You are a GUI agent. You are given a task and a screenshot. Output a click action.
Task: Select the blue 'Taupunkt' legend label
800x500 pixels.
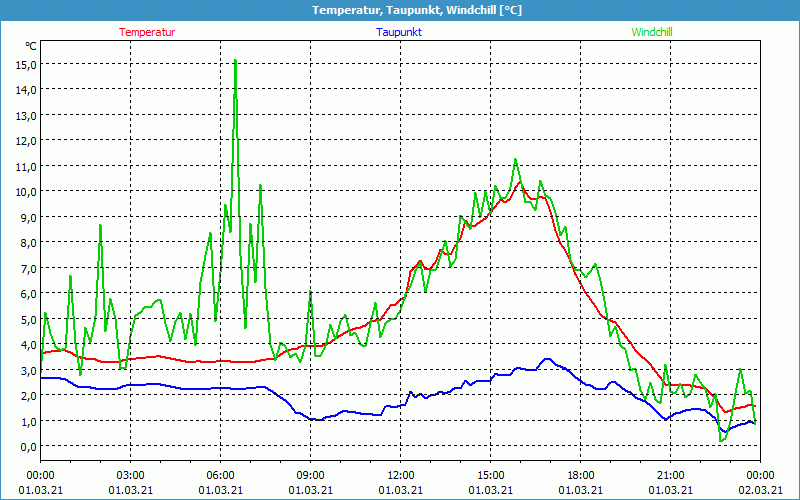[x=399, y=32]
